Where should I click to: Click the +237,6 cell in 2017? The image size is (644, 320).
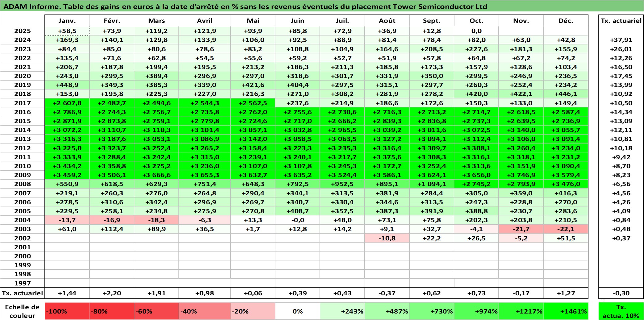(298, 103)
